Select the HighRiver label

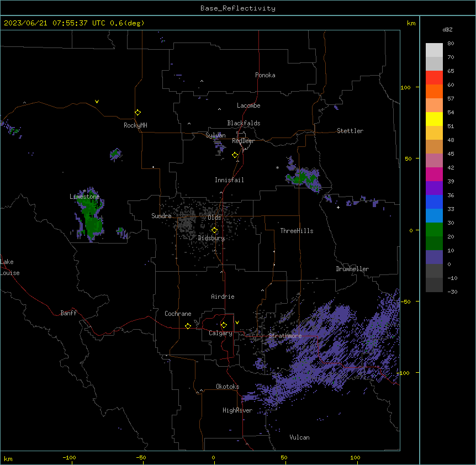[x=237, y=410]
